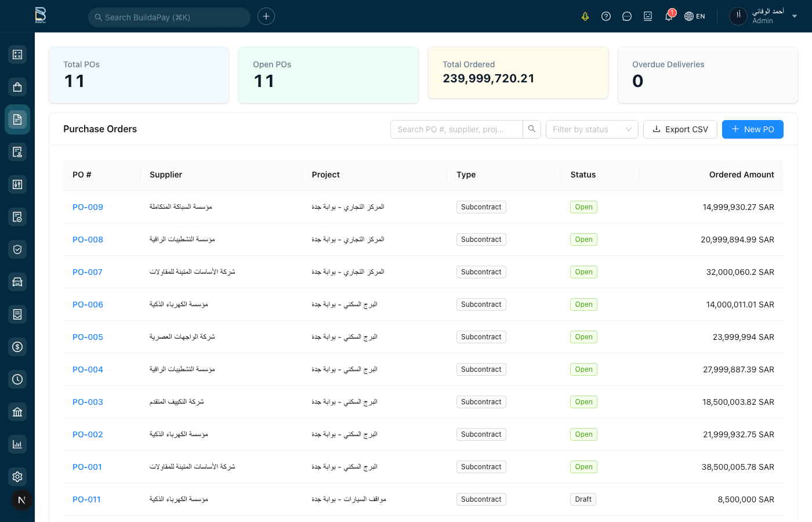
Task: Switch to the time tracking clock section
Action: [17, 379]
